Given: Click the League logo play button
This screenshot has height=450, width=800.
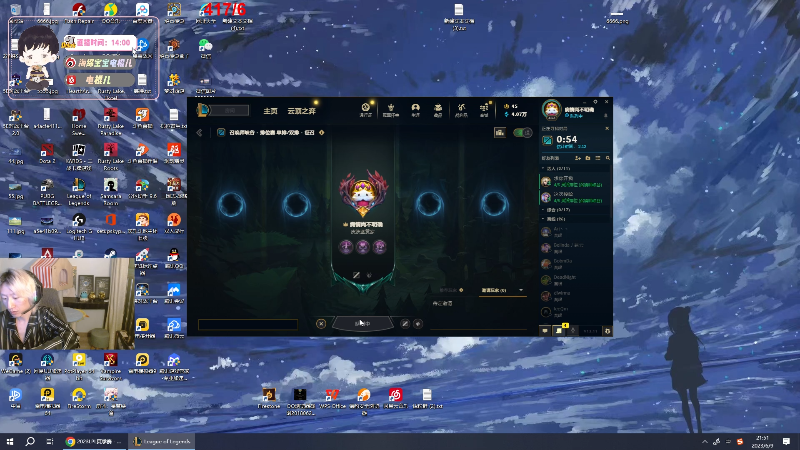Looking at the screenshot, I should tap(203, 110).
